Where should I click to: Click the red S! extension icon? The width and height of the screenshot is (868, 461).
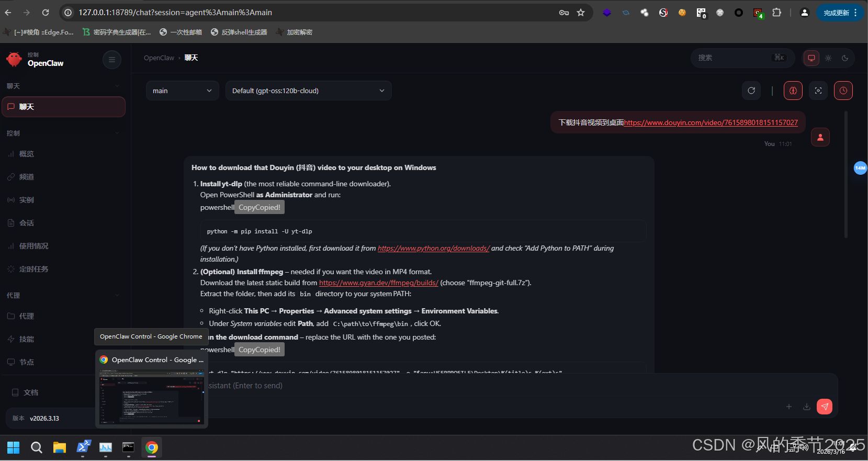click(x=663, y=13)
